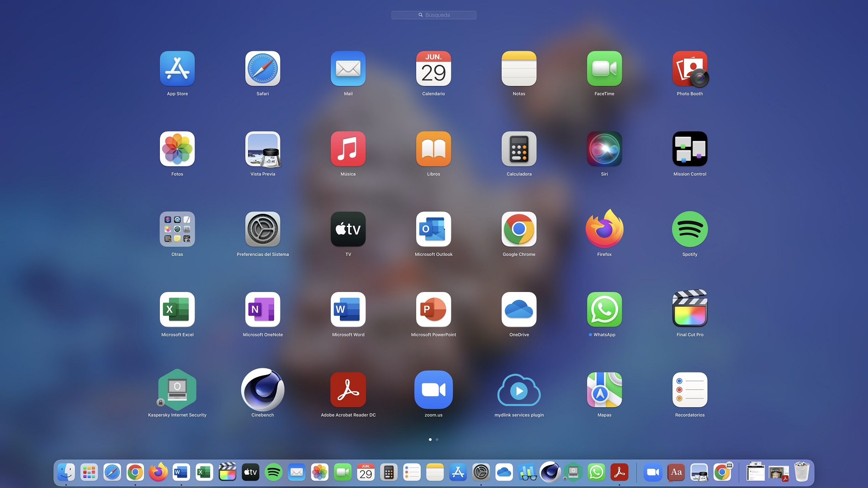The image size is (868, 488).
Task: Select the first Launchpad page dot
Action: pyautogui.click(x=430, y=440)
